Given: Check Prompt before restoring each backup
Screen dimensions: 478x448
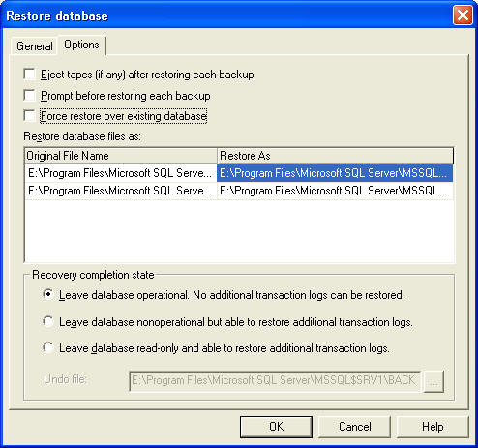Looking at the screenshot, I should (30, 96).
